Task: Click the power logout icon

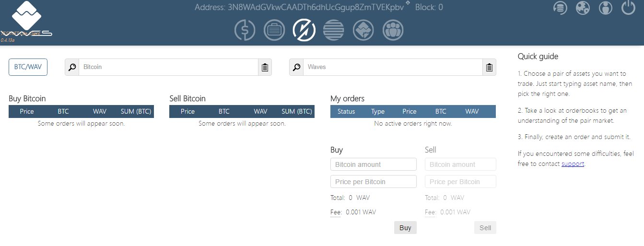Action: [x=628, y=8]
